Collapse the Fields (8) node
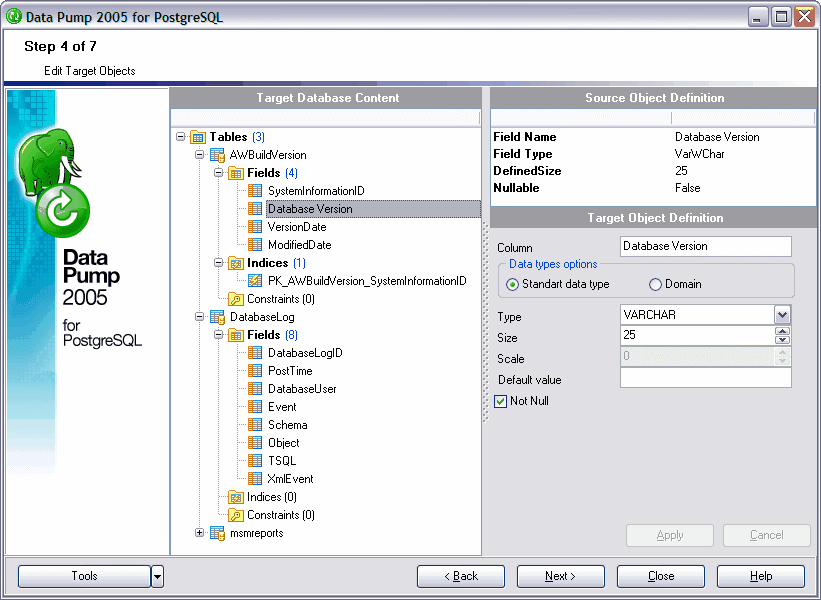821x600 pixels. 218,335
